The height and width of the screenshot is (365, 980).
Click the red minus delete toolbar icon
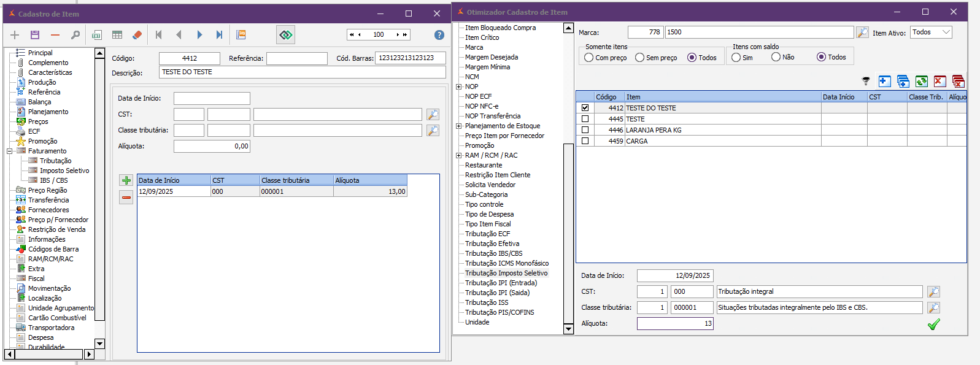55,35
